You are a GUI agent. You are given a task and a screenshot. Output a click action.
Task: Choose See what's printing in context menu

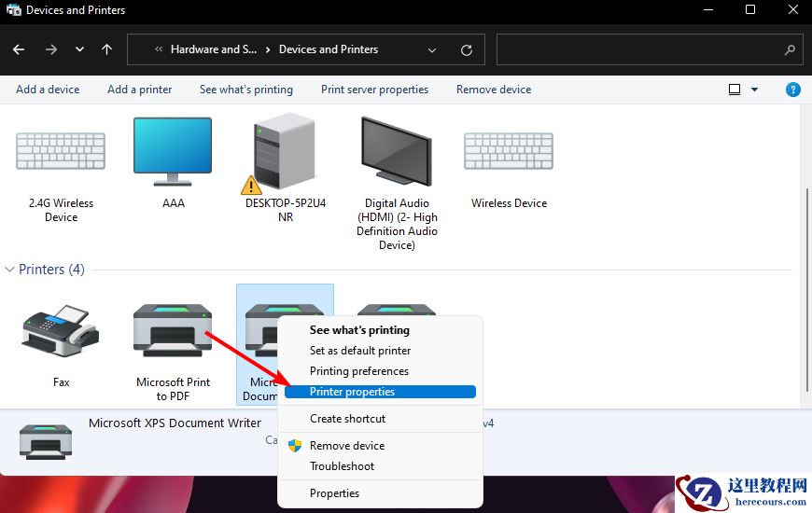coord(359,330)
